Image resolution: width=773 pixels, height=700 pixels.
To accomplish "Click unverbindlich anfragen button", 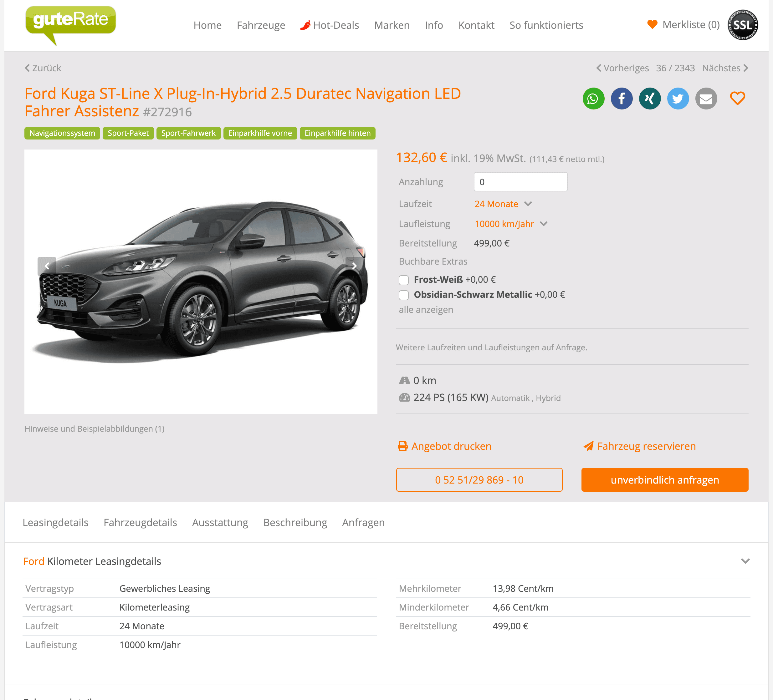I will pyautogui.click(x=664, y=480).
